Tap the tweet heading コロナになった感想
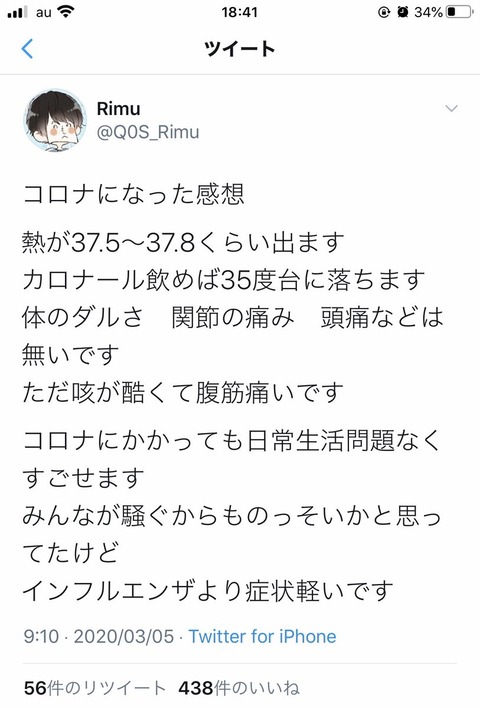The height and width of the screenshot is (708, 480). [134, 194]
